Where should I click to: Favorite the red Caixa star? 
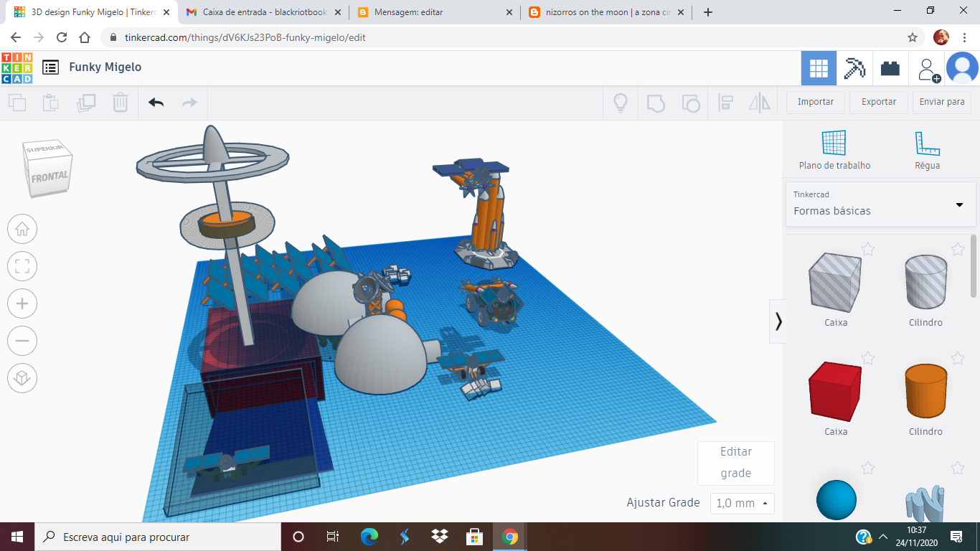coord(868,358)
